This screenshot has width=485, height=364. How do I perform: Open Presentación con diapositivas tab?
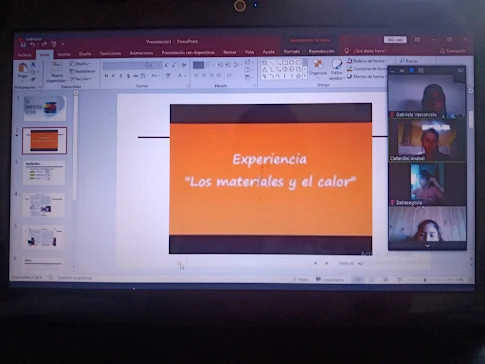[188, 52]
